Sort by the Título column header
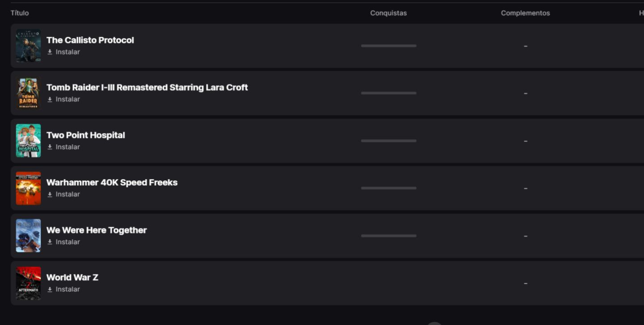The height and width of the screenshot is (325, 644). pos(20,13)
